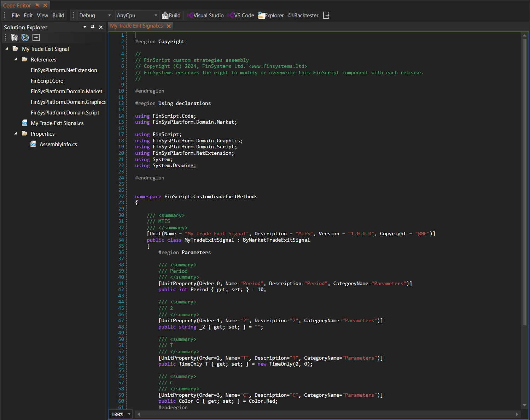Open the View menu
The width and height of the screenshot is (530, 420).
coord(42,16)
